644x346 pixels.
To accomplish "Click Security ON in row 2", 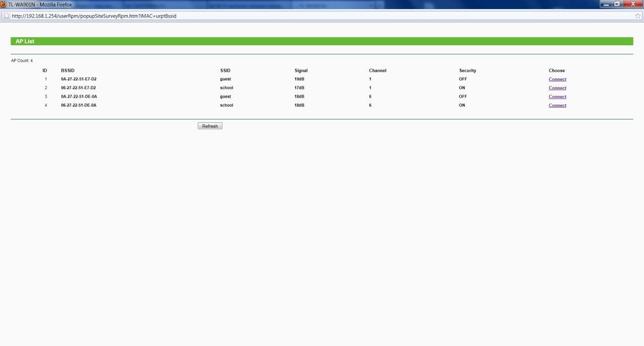I will [462, 88].
